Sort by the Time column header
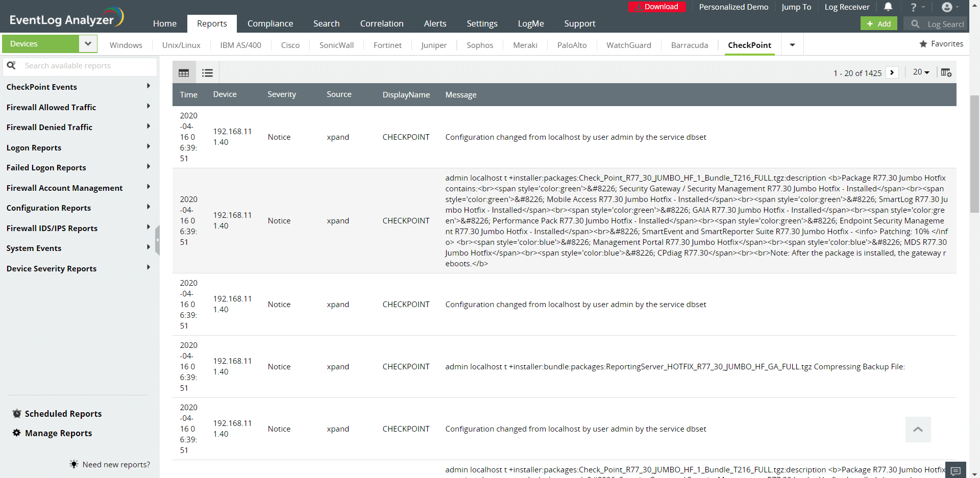 (x=188, y=94)
